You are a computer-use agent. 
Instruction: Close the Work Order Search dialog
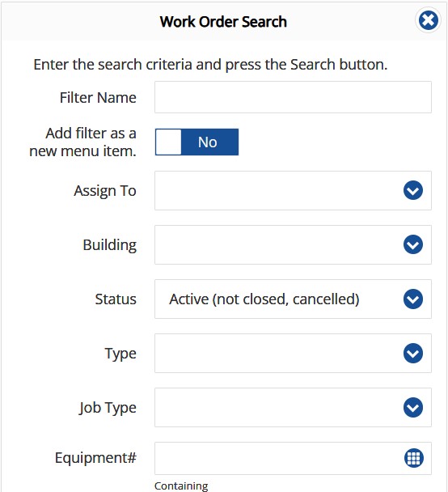point(429,20)
